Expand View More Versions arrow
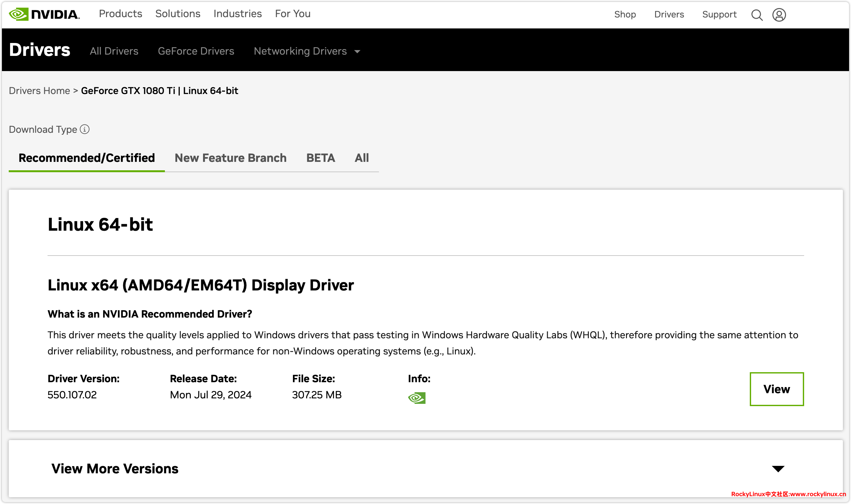Image resolution: width=851 pixels, height=504 pixels. 778,469
